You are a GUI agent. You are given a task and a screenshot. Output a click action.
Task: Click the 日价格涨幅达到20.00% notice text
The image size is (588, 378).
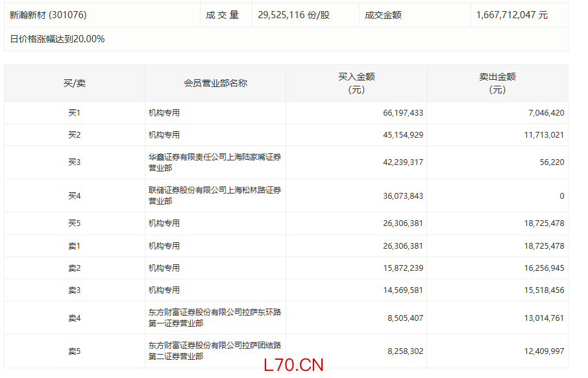[x=57, y=39]
